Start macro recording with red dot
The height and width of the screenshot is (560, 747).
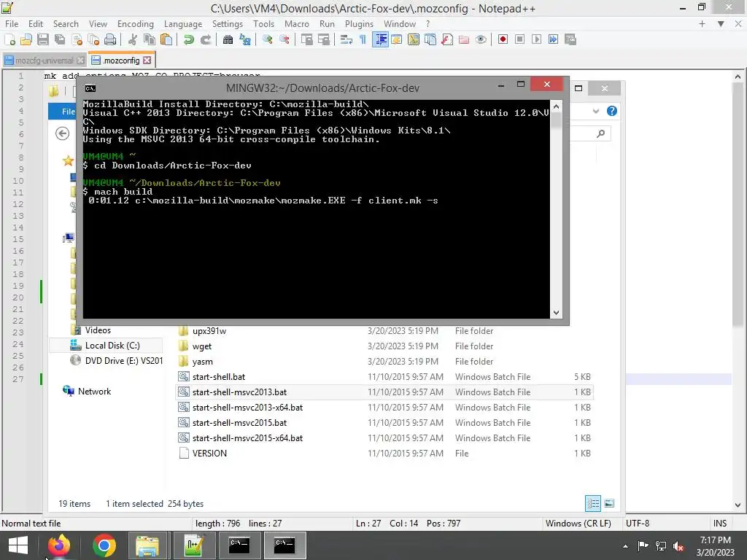click(x=503, y=39)
